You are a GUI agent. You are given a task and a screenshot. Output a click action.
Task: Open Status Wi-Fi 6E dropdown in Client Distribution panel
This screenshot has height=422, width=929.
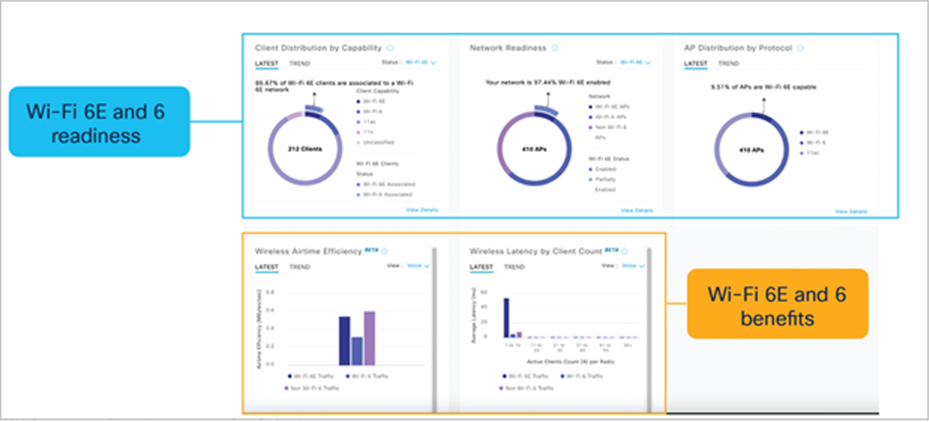[x=421, y=62]
